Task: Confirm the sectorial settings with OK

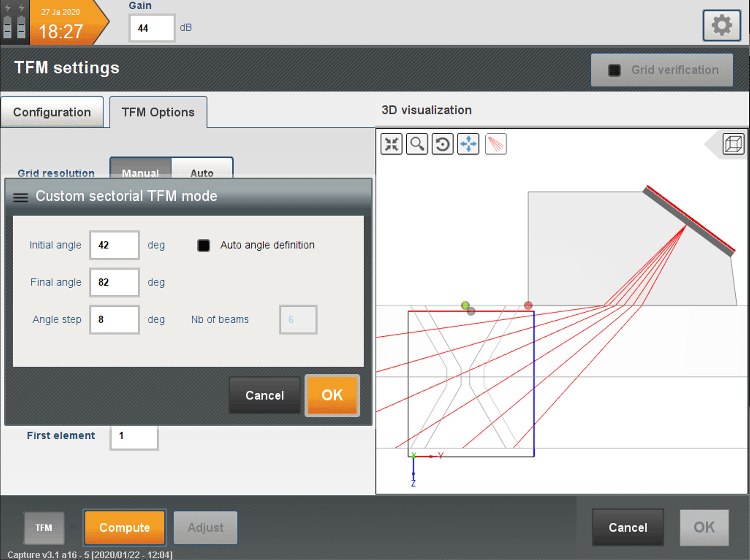Action: pyautogui.click(x=332, y=395)
